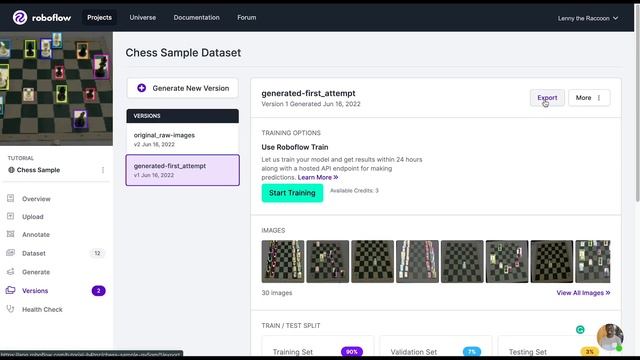Open the sixth image thumbnail

(x=507, y=261)
